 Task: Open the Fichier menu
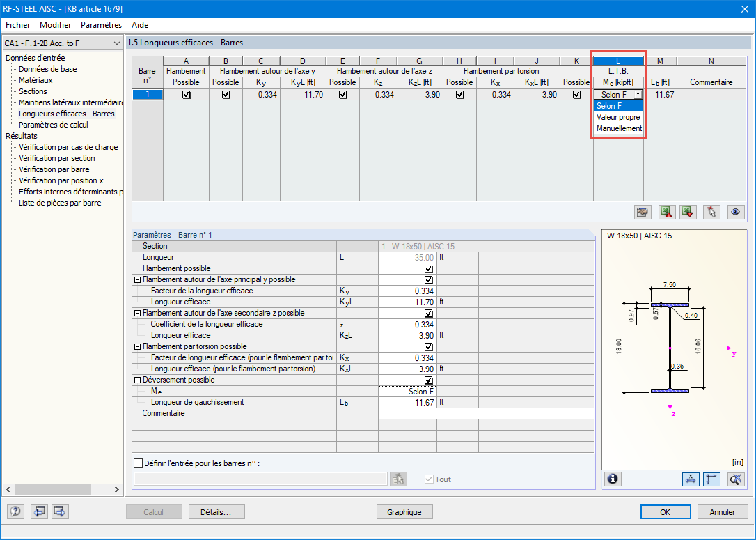18,24
